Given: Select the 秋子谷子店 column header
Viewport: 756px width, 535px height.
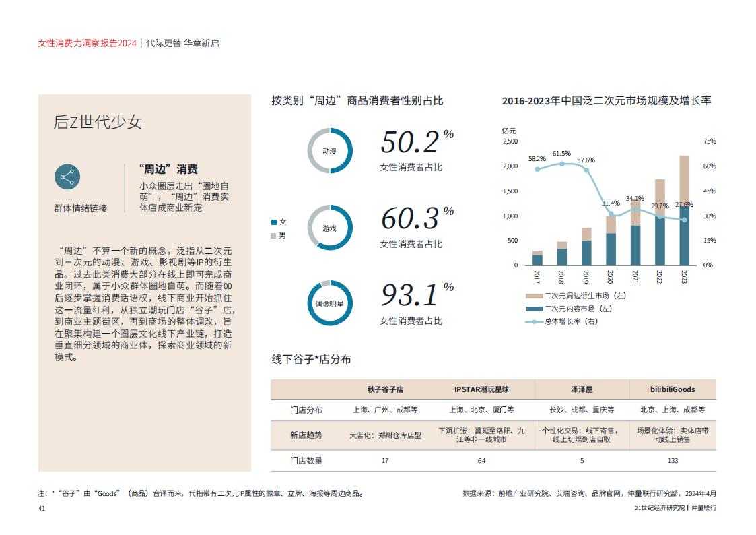Looking at the screenshot, I should (x=385, y=389).
